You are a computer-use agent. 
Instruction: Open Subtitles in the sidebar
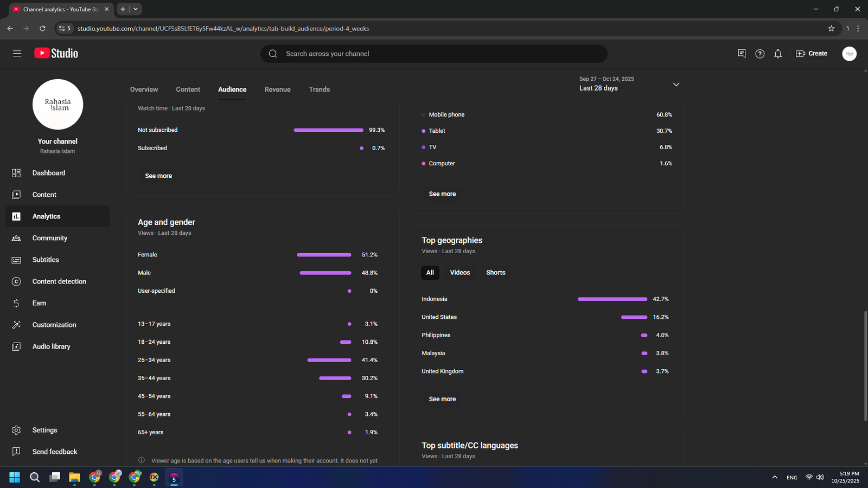(x=58, y=260)
